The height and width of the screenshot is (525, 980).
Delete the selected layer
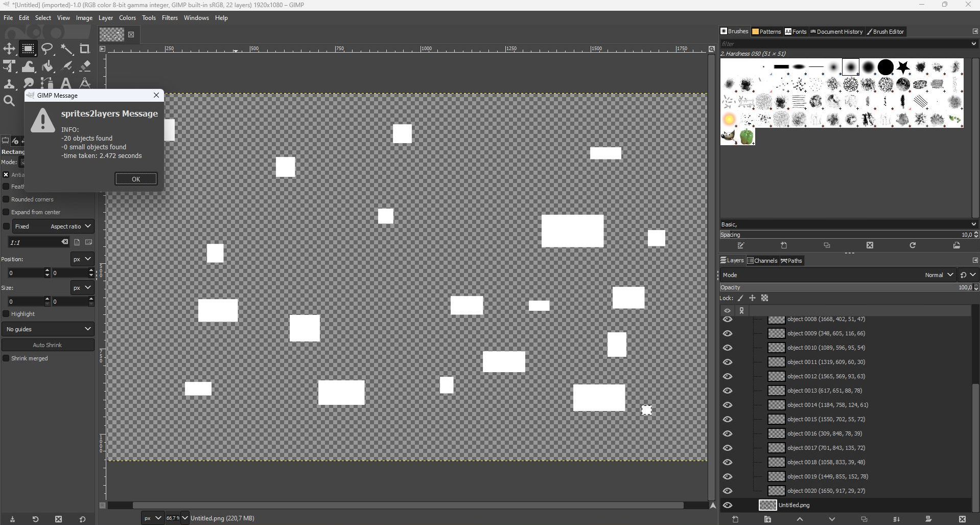click(x=962, y=519)
